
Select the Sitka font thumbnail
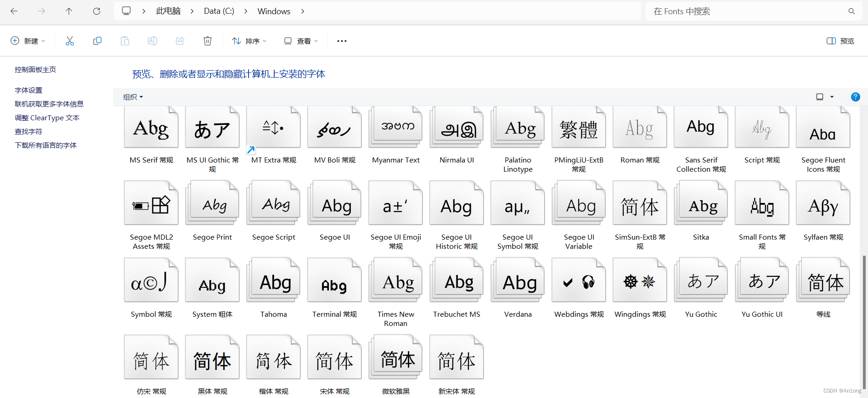point(701,203)
